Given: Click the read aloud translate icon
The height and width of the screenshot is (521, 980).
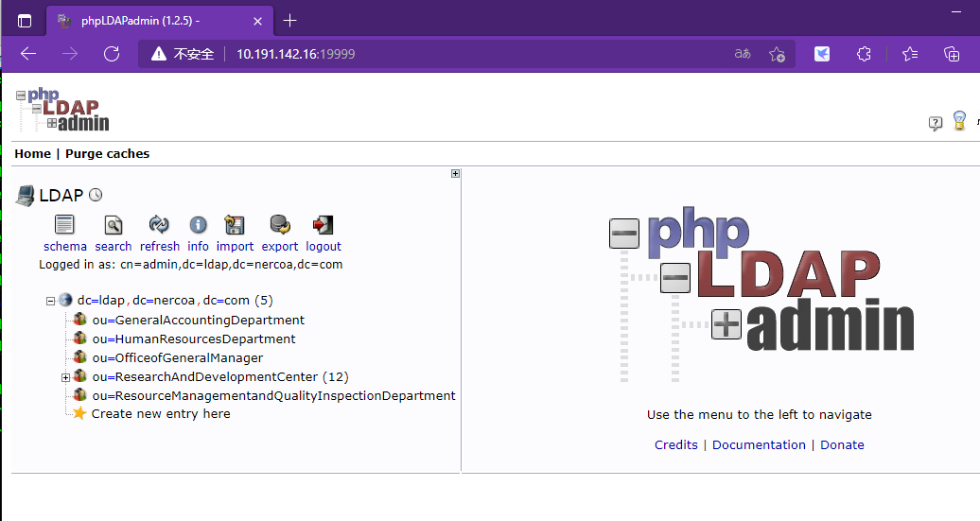Looking at the screenshot, I should point(743,54).
